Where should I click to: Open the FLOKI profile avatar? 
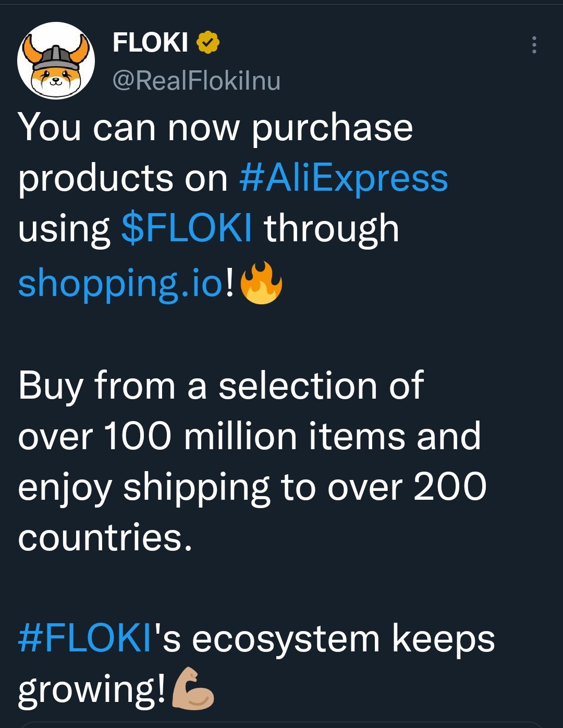point(56,60)
